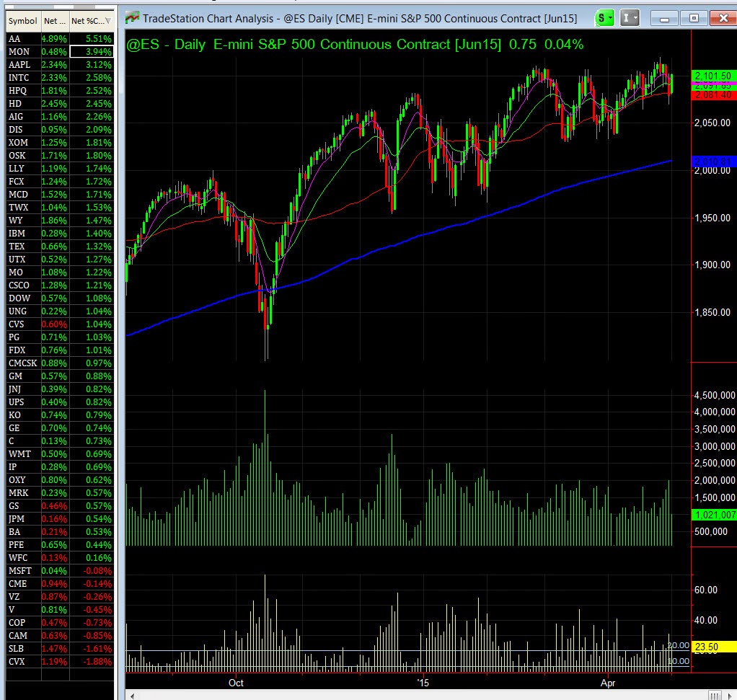Click the red 2,081.40 price label
Image resolution: width=737 pixels, height=700 pixels.
[x=713, y=95]
